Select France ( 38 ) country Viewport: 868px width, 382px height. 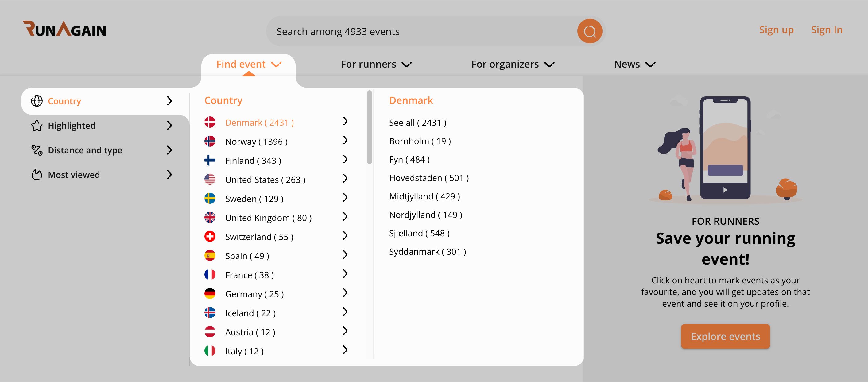click(x=249, y=275)
